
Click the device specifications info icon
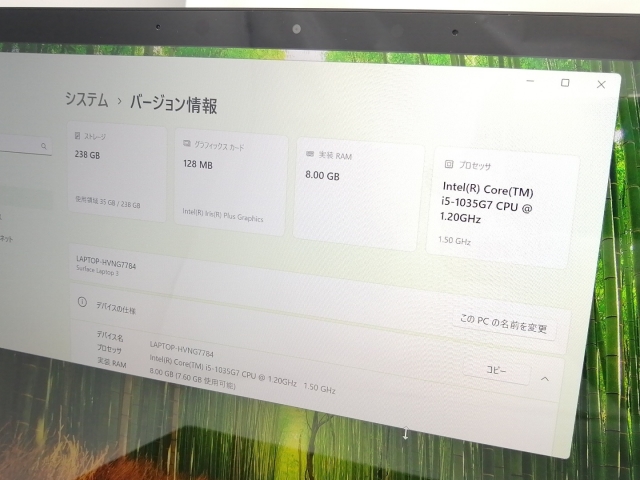click(x=82, y=302)
